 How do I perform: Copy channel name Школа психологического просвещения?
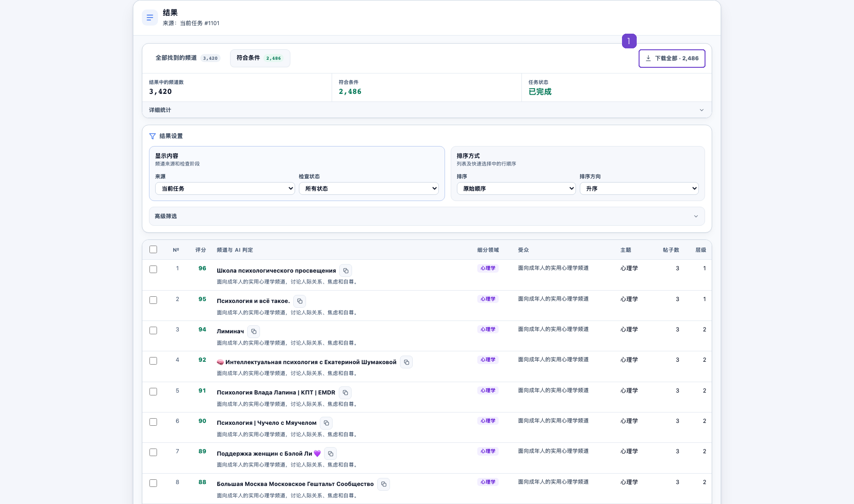(x=346, y=271)
